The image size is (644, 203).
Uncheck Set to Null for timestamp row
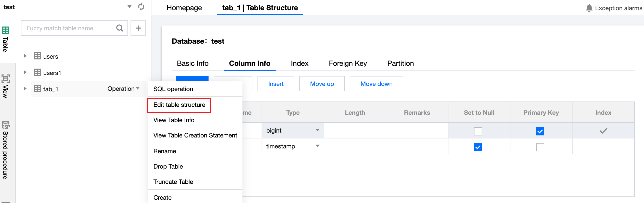click(478, 147)
